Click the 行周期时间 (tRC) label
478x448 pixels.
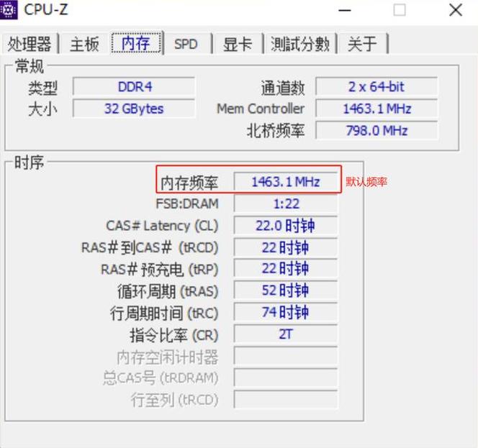(164, 313)
